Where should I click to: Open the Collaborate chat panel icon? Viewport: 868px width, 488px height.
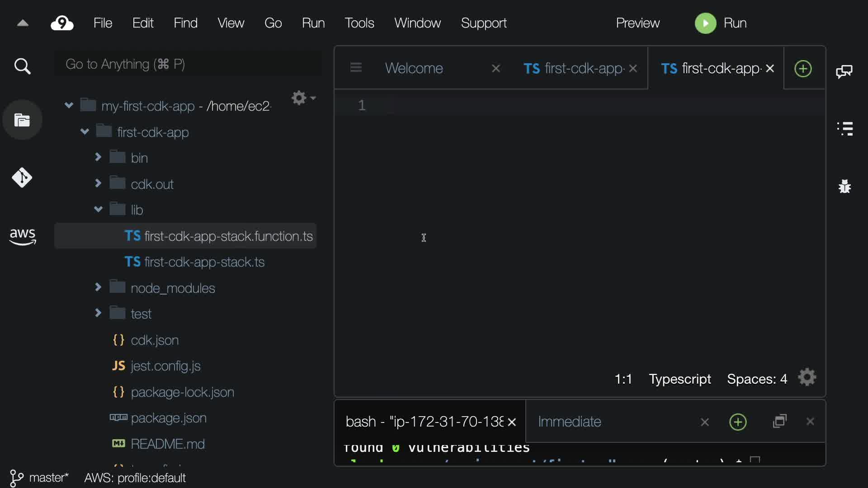click(x=844, y=71)
